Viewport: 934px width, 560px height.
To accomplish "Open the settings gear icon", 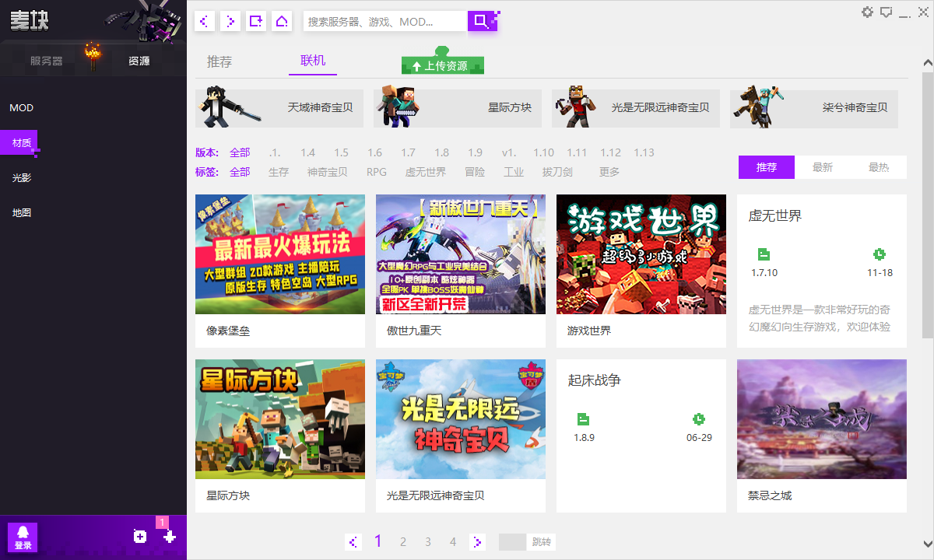I will tap(867, 12).
